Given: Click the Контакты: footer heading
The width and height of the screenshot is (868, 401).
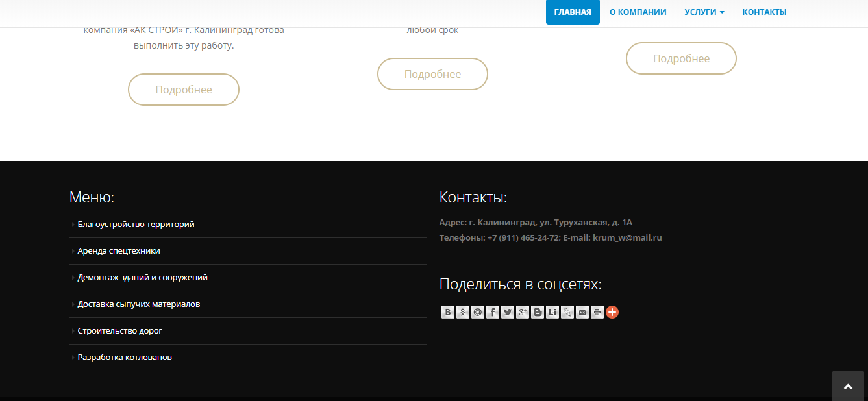Looking at the screenshot, I should point(473,197).
